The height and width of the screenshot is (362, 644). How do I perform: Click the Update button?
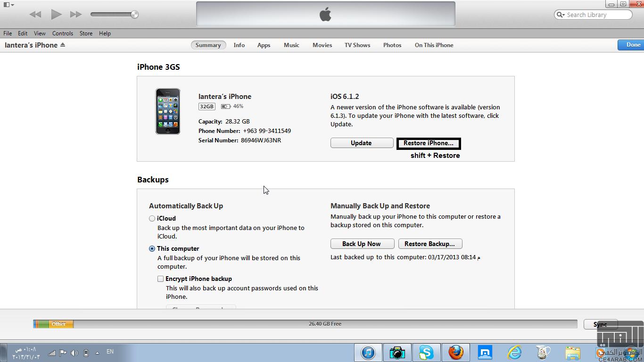(362, 143)
